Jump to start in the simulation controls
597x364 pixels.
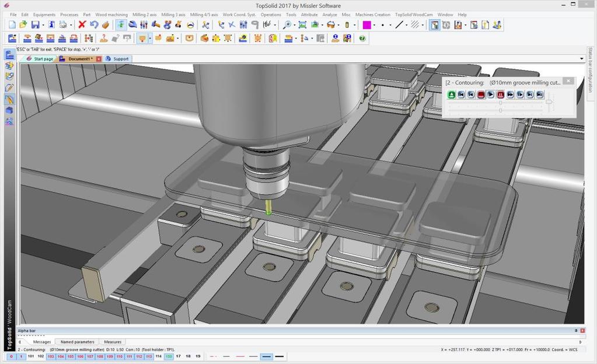point(461,94)
